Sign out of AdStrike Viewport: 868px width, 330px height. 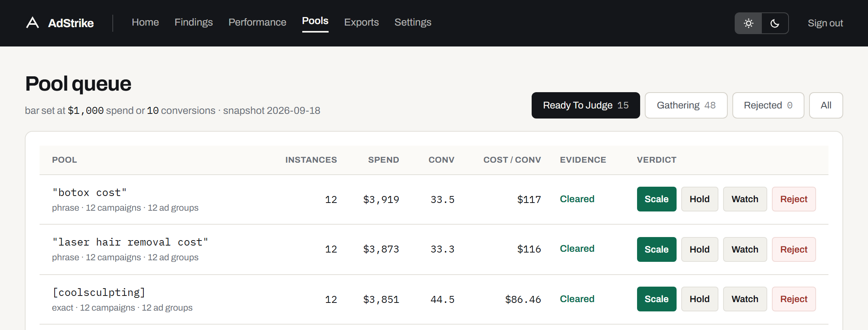pos(825,23)
